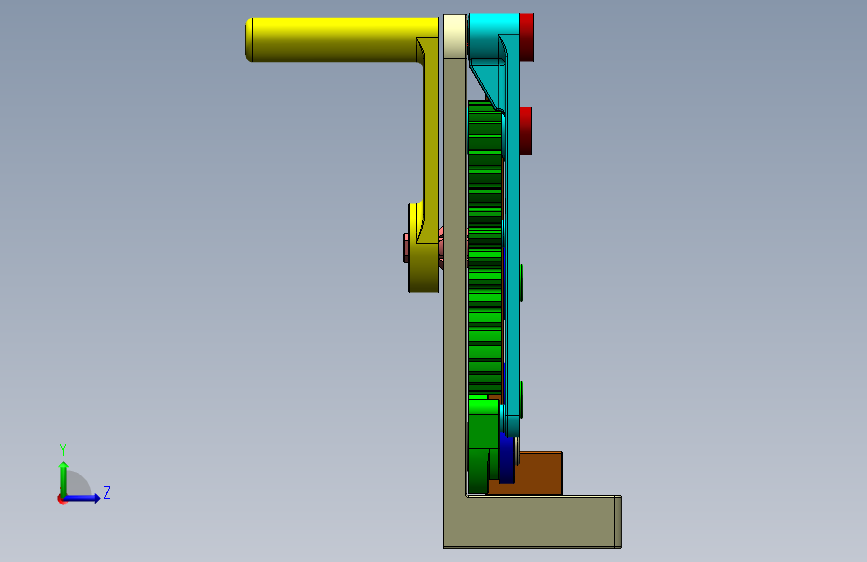Select the brown block at the base

(x=539, y=473)
